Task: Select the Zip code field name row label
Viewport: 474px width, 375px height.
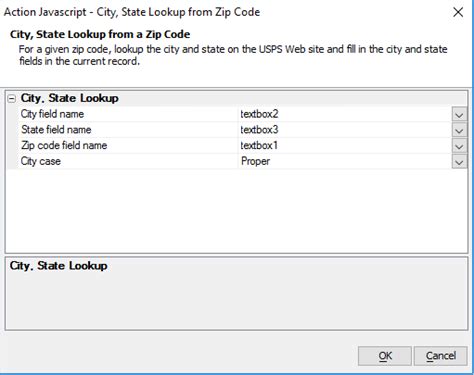Action: pyautogui.click(x=64, y=145)
